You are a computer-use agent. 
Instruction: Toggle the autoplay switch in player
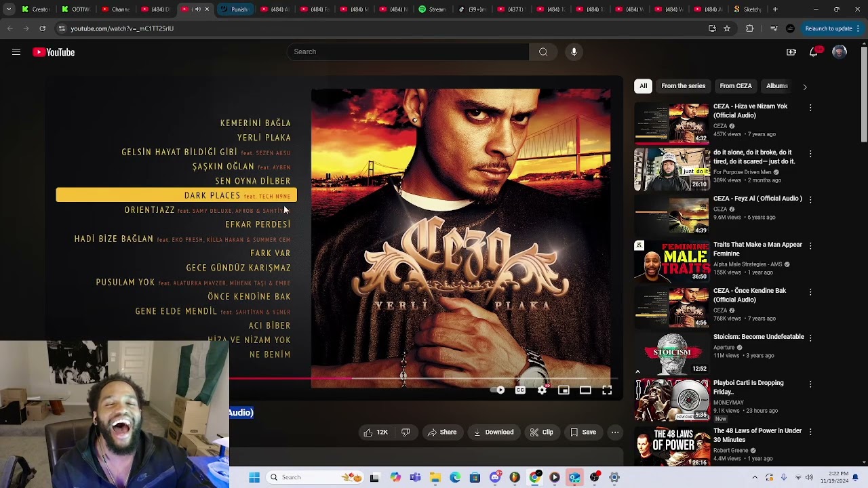[498, 390]
